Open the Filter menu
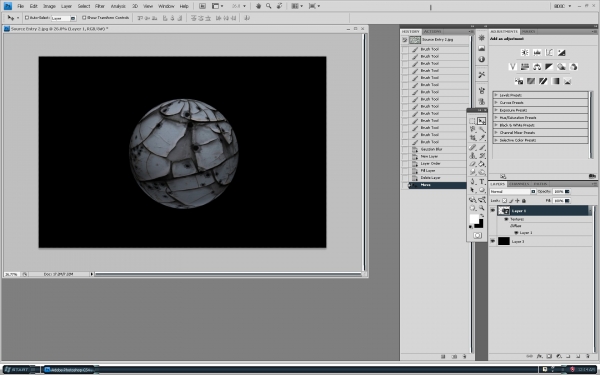The height and width of the screenshot is (375, 600). point(100,6)
